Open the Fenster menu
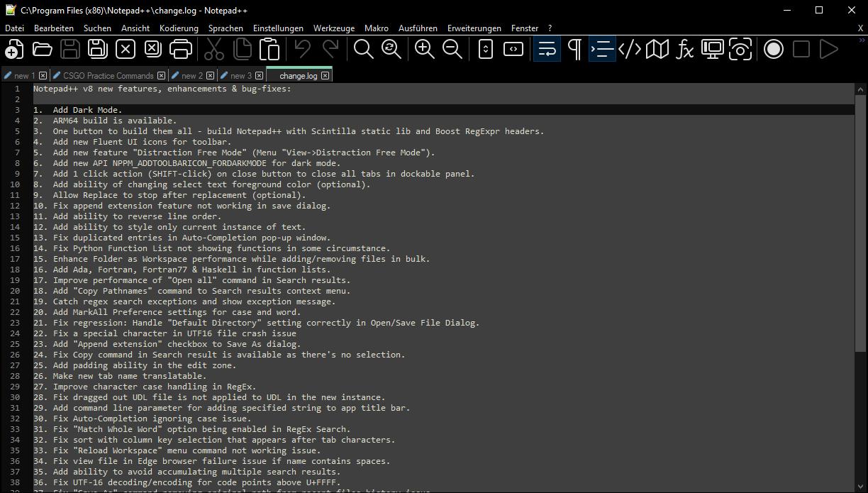The height and width of the screenshot is (493, 868). tap(525, 28)
